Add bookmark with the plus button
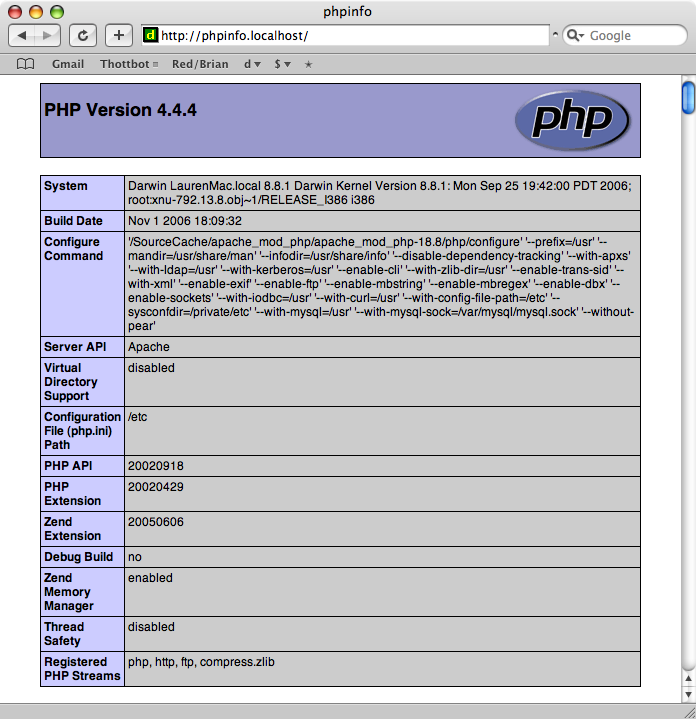Screen dimensions: 696x719 pyautogui.click(x=119, y=35)
